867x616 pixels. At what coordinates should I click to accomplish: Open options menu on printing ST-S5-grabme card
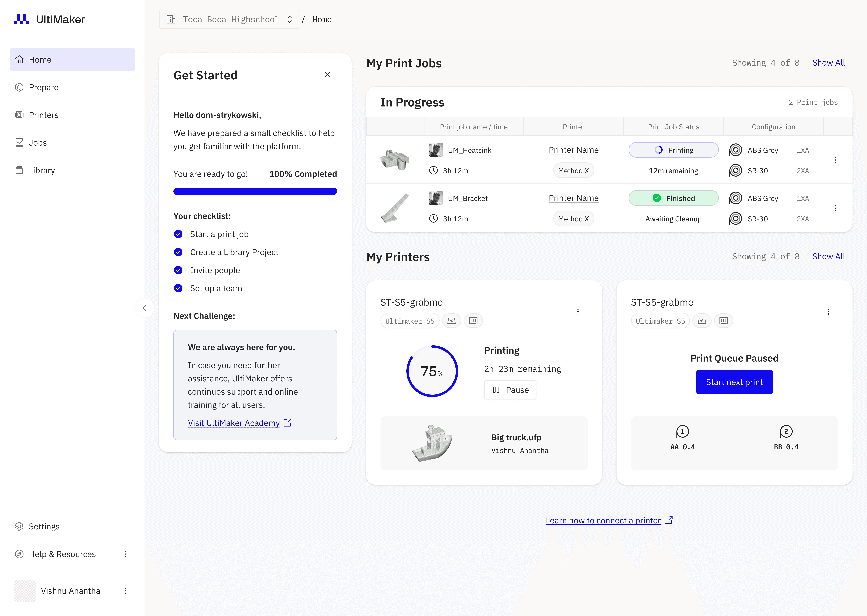point(578,312)
